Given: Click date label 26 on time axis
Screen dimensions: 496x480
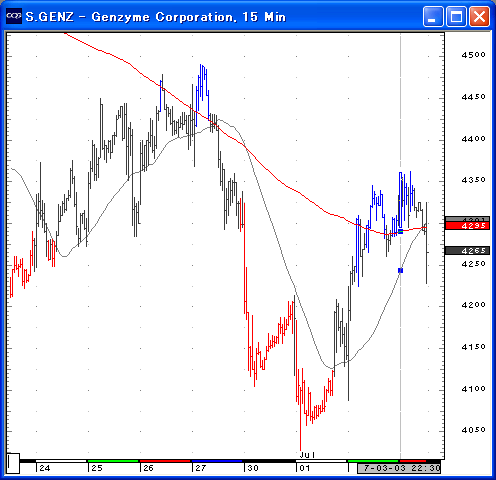Looking at the screenshot, I should (148, 468).
